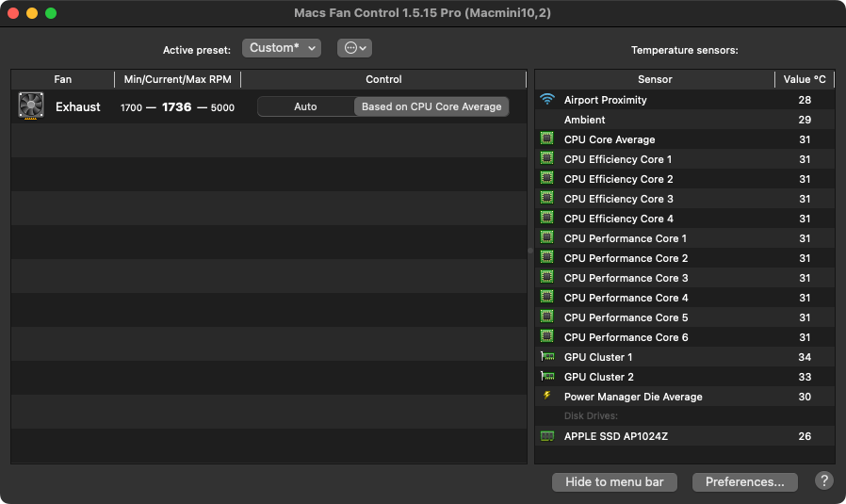
Task: Open Preferences dialog
Action: (x=744, y=482)
